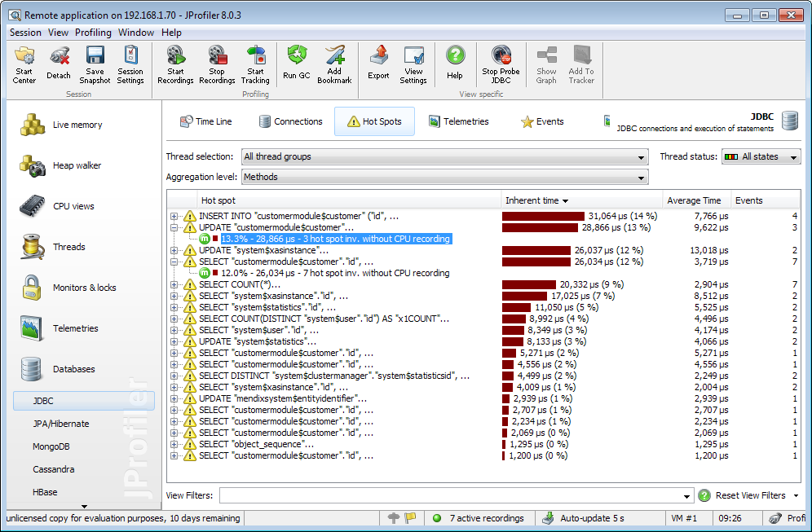
Task: Open the Aggregation level dropdown
Action: point(445,177)
